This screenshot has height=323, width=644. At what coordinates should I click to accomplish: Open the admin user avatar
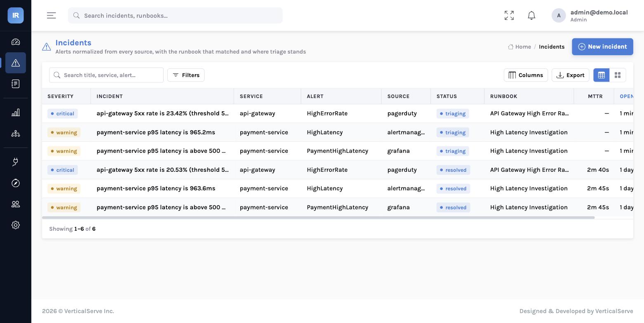click(x=559, y=15)
